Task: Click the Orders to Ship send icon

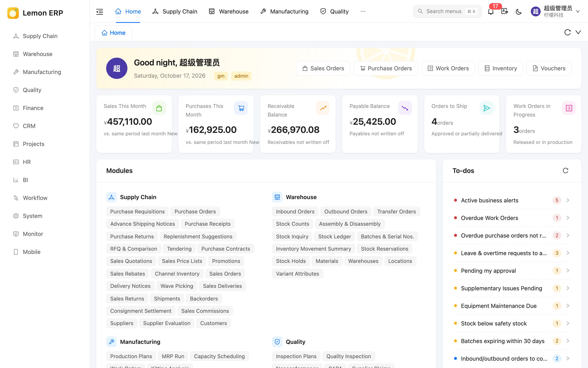Action: pyautogui.click(x=487, y=108)
